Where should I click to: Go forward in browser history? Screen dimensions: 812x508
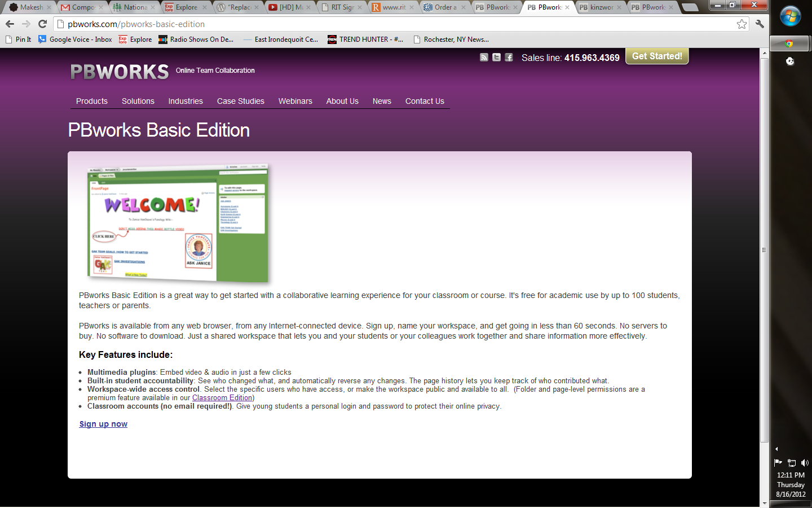pos(26,24)
